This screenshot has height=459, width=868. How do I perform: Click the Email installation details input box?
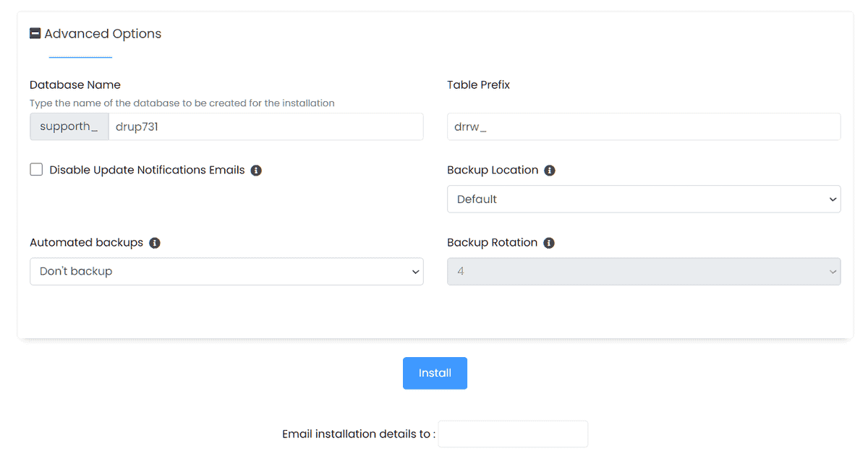click(x=513, y=434)
